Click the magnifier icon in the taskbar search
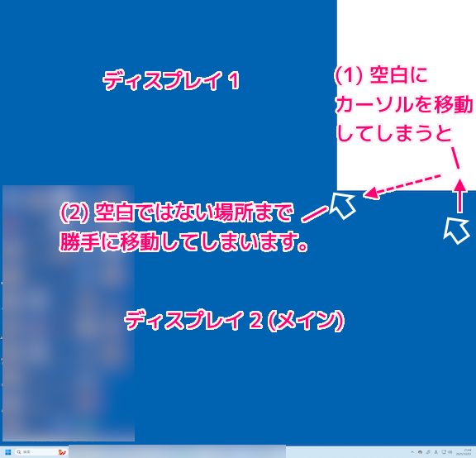Viewport: 476px width, 458px height. click(x=19, y=452)
